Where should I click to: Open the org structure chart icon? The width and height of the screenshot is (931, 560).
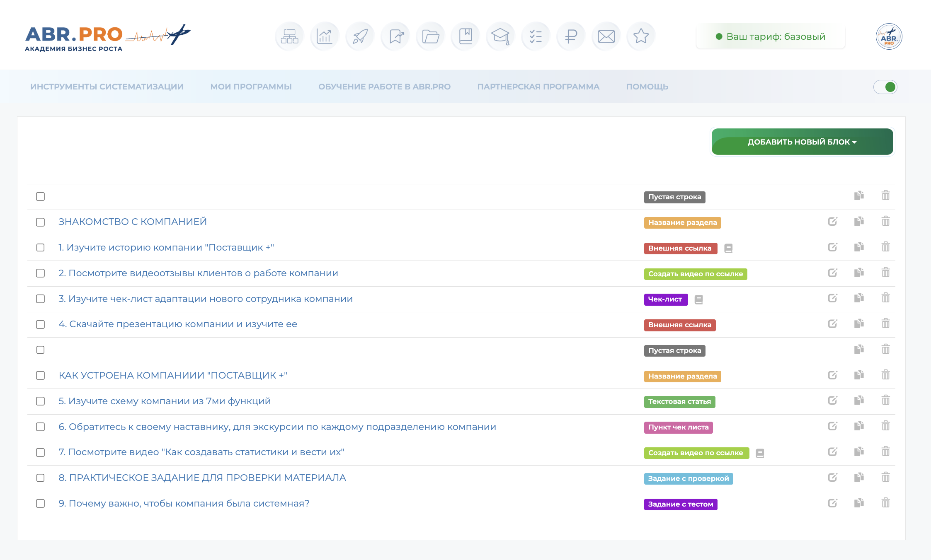[289, 36]
